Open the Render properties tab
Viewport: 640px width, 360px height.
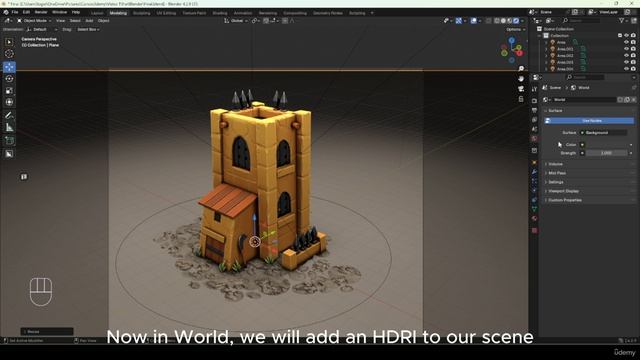click(534, 100)
